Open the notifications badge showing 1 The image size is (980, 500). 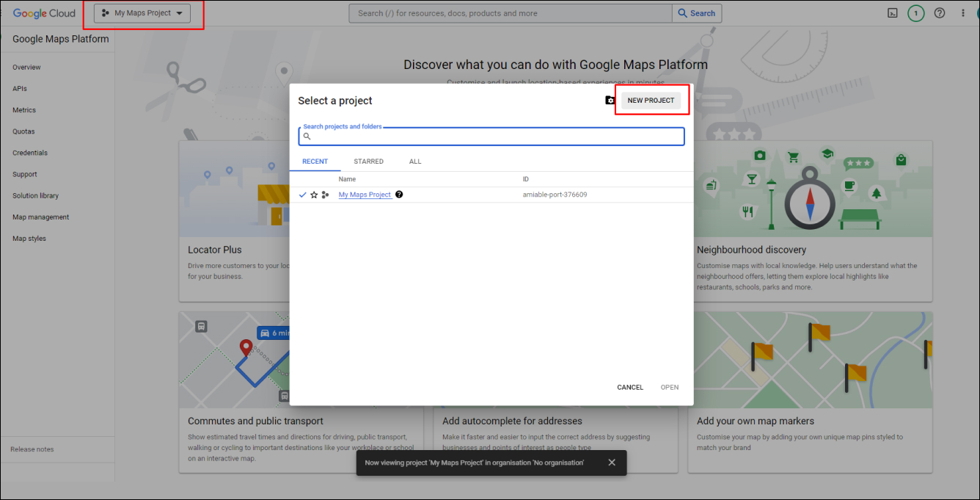point(915,13)
